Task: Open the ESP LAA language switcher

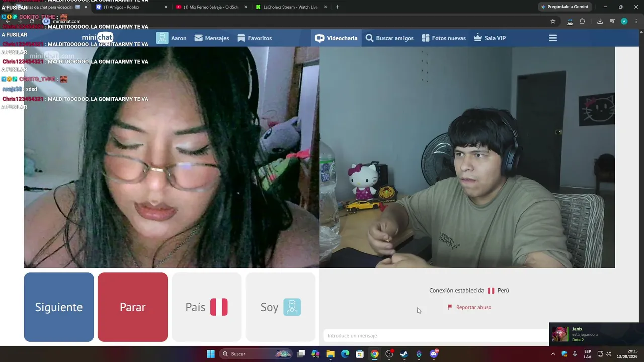Action: [x=588, y=354]
